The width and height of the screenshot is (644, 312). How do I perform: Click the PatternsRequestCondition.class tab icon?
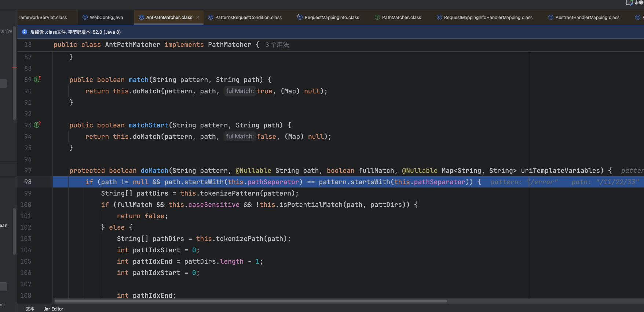tap(211, 17)
